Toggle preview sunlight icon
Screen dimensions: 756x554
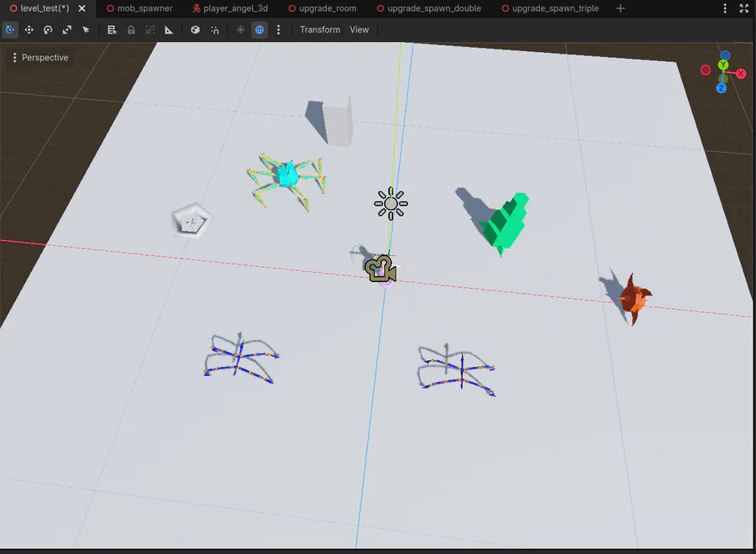[240, 30]
